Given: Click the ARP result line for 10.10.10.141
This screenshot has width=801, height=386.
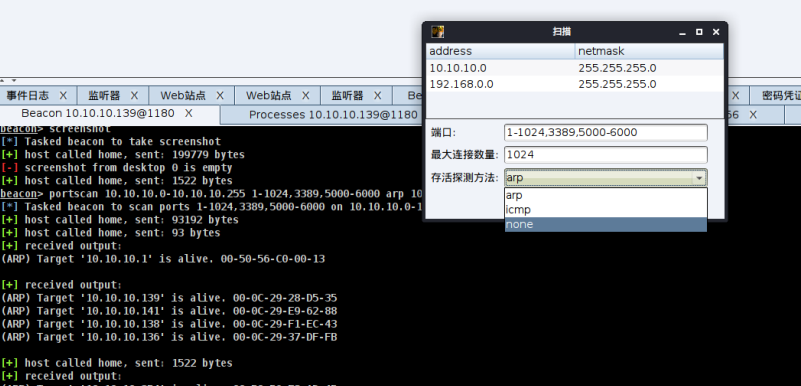Looking at the screenshot, I should [x=169, y=311].
